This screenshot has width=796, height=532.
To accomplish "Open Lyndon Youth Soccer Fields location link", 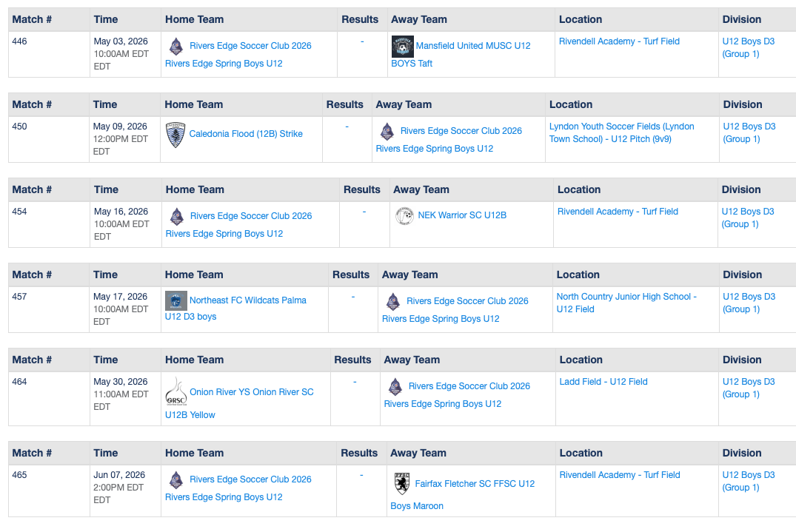I will (x=621, y=132).
